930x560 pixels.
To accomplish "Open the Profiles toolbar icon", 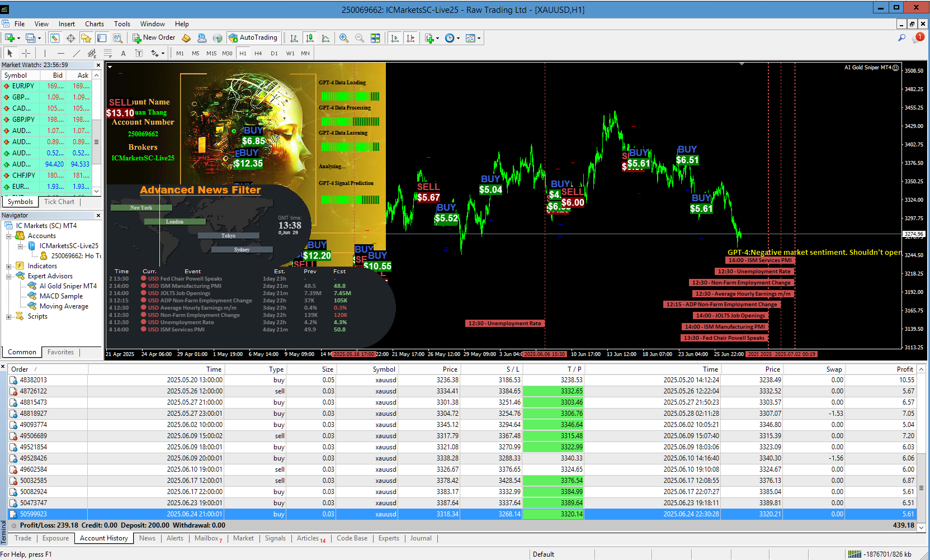I will pyautogui.click(x=31, y=38).
